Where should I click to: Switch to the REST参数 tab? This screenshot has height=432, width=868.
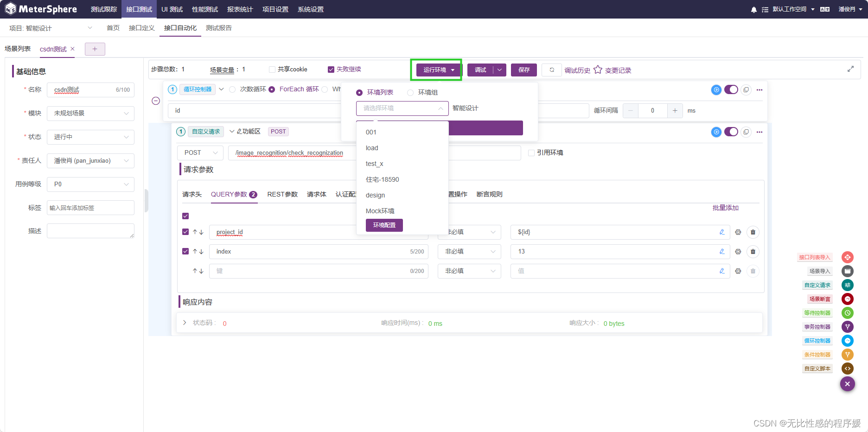282,194
